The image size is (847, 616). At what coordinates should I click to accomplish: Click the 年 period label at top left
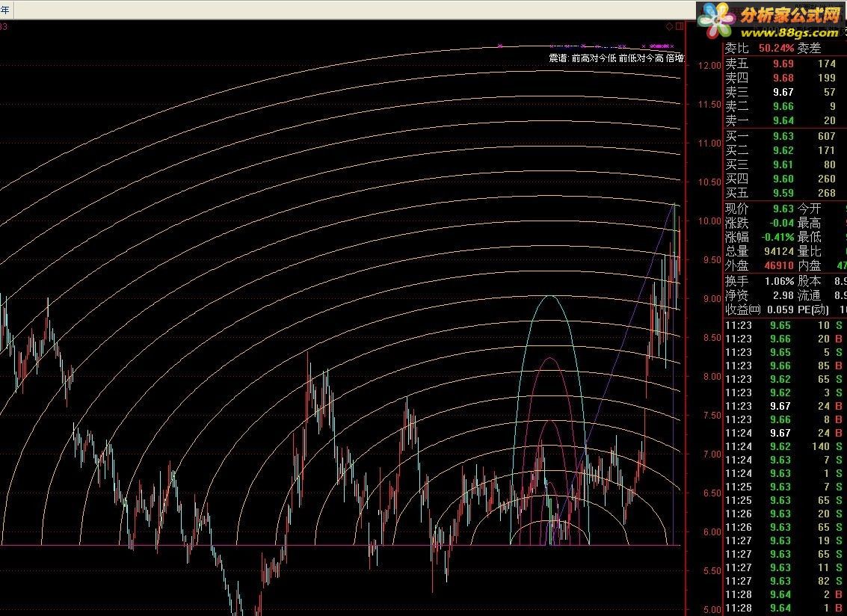coord(5,10)
